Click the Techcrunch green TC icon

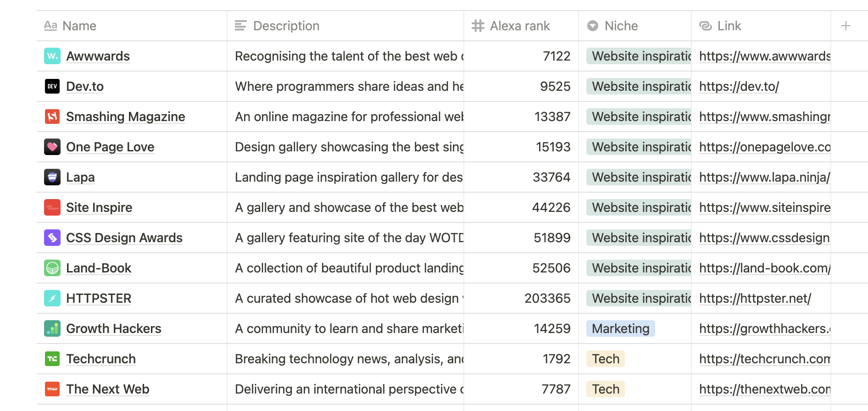(52, 359)
